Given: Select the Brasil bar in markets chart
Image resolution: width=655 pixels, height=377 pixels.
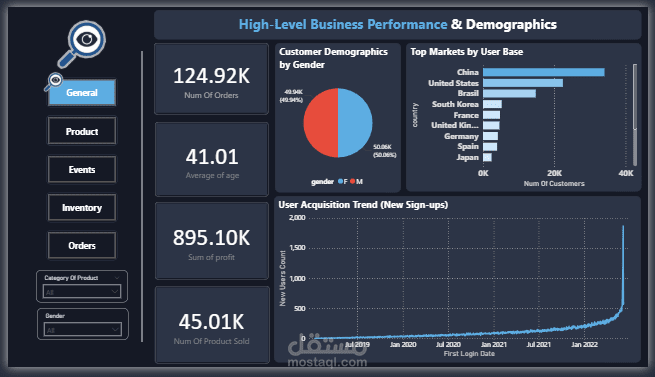Looking at the screenshot, I should [509, 93].
